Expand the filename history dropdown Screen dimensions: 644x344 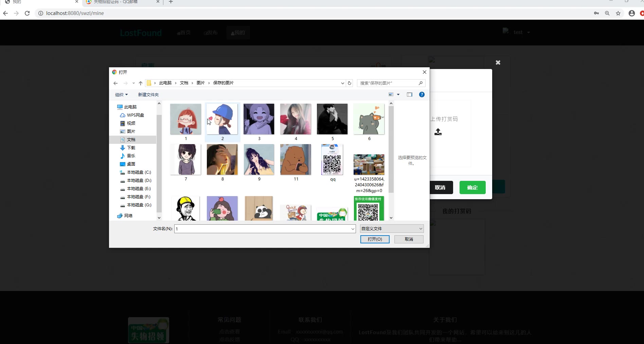(353, 229)
